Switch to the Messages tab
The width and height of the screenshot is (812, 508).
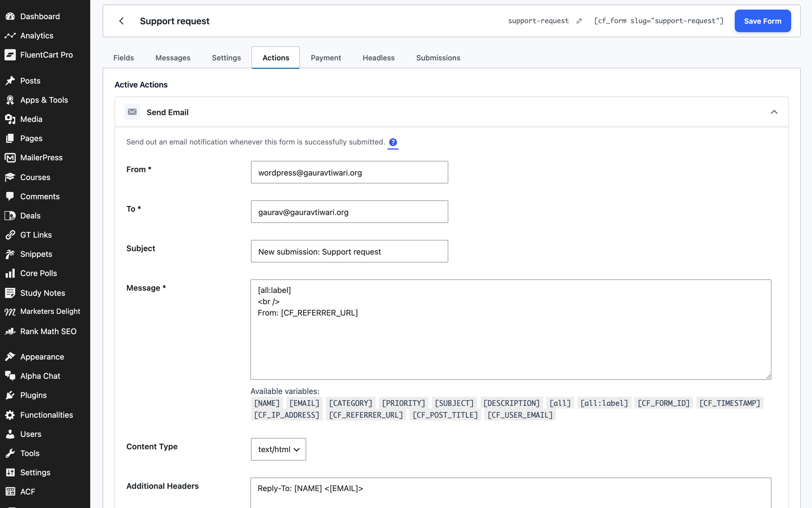click(x=173, y=58)
